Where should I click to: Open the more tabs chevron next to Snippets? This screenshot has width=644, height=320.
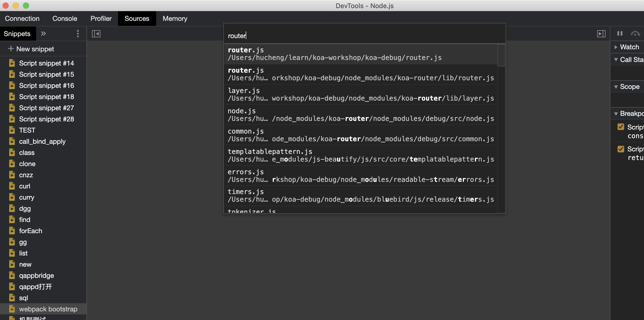(x=43, y=34)
